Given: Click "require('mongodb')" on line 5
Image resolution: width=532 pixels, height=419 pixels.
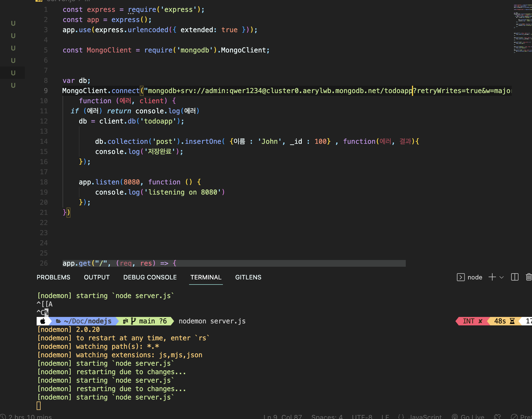Looking at the screenshot, I should tap(180, 50).
